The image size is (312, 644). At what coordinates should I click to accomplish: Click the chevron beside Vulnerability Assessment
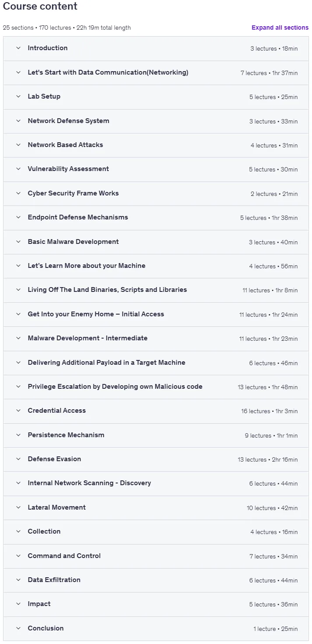coord(18,169)
